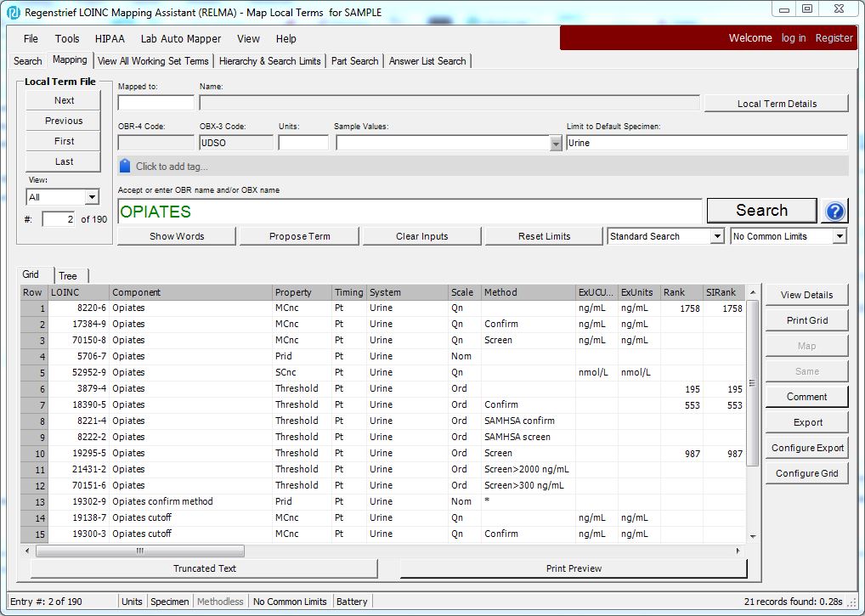Click the Click to add tag field
865x616 pixels.
click(x=483, y=166)
